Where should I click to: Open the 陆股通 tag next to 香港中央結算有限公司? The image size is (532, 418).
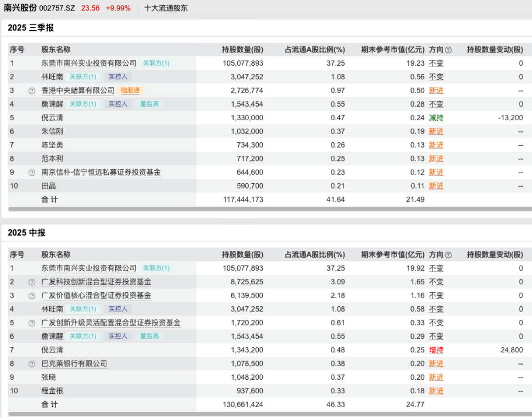coord(129,91)
